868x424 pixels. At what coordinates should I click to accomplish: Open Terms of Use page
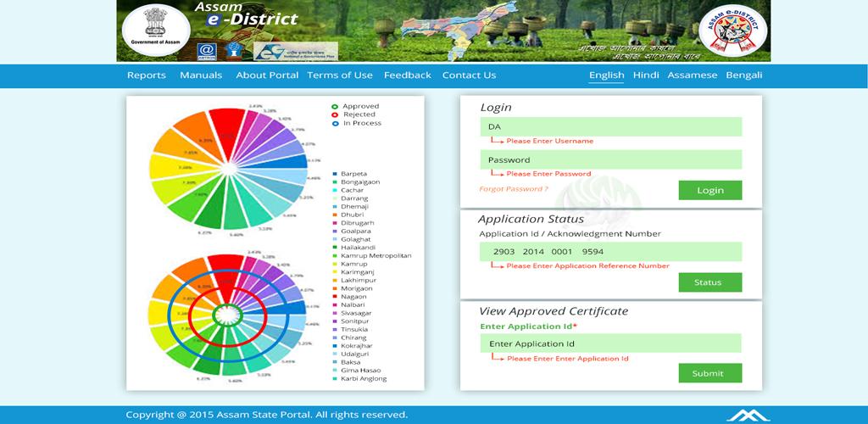pos(340,75)
